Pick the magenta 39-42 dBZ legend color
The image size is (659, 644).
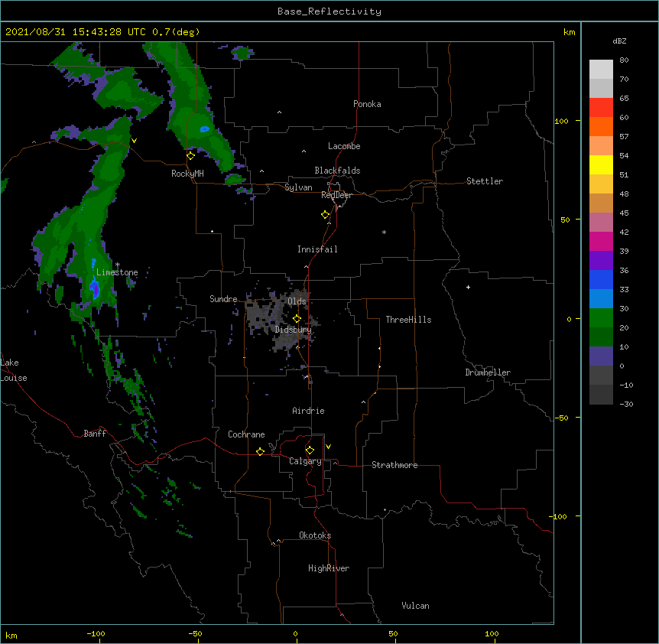coord(601,241)
